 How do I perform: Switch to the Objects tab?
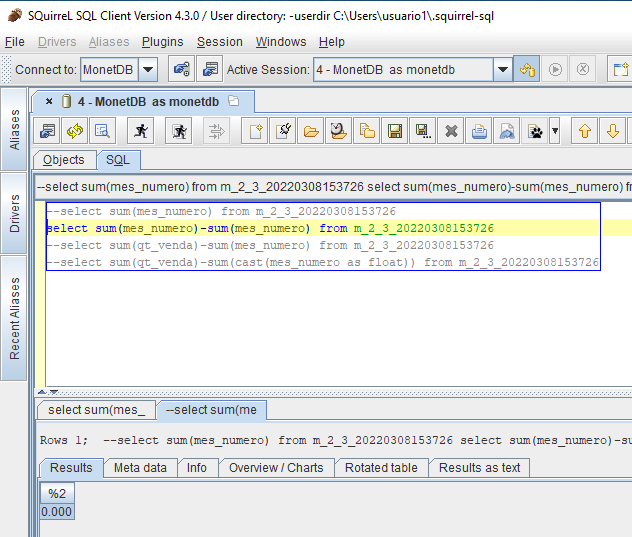tap(64, 160)
